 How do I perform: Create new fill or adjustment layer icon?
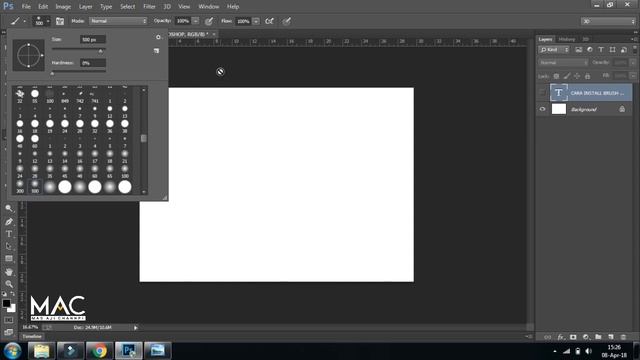pyautogui.click(x=586, y=337)
